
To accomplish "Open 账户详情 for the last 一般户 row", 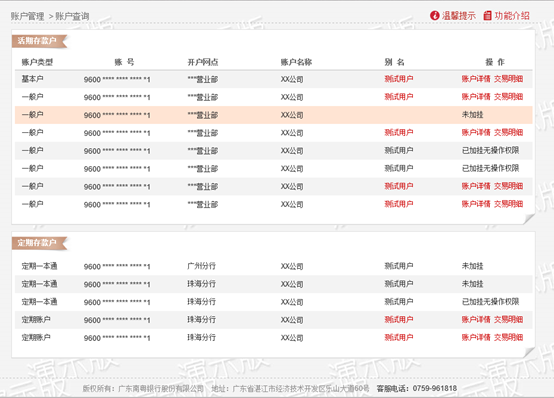I will [x=476, y=204].
